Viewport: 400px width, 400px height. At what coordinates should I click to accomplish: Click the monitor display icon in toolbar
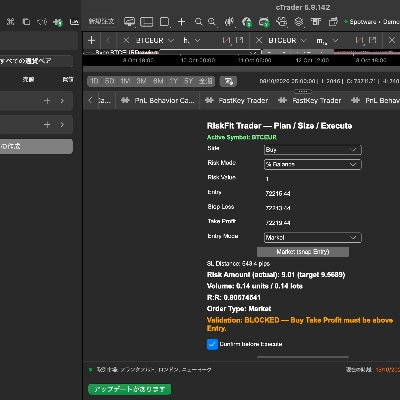coord(129,22)
